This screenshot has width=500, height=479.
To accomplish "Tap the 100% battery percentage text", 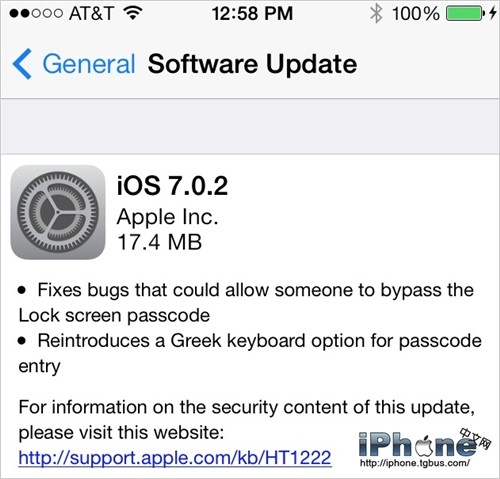I will (x=416, y=14).
